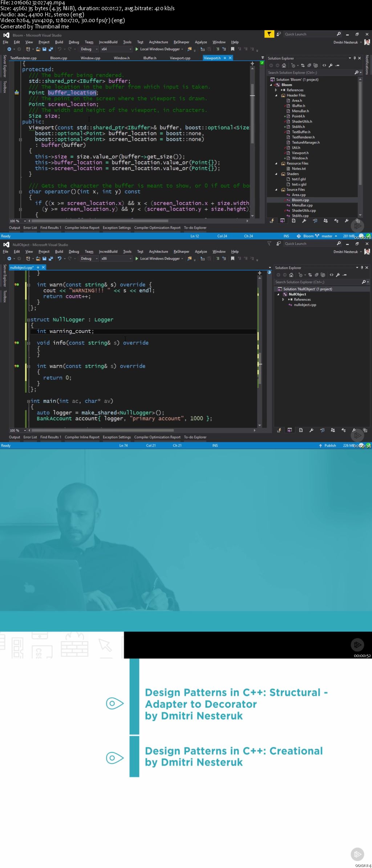This screenshot has width=372, height=868.
Task: Toggle pin on nullobject.cpp tab
Action: tap(38, 267)
